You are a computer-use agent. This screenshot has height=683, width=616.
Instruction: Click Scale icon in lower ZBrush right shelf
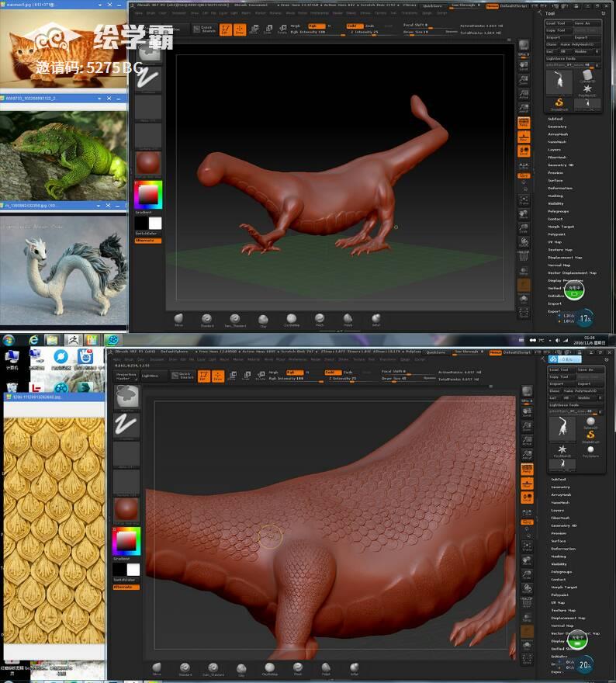527,575
